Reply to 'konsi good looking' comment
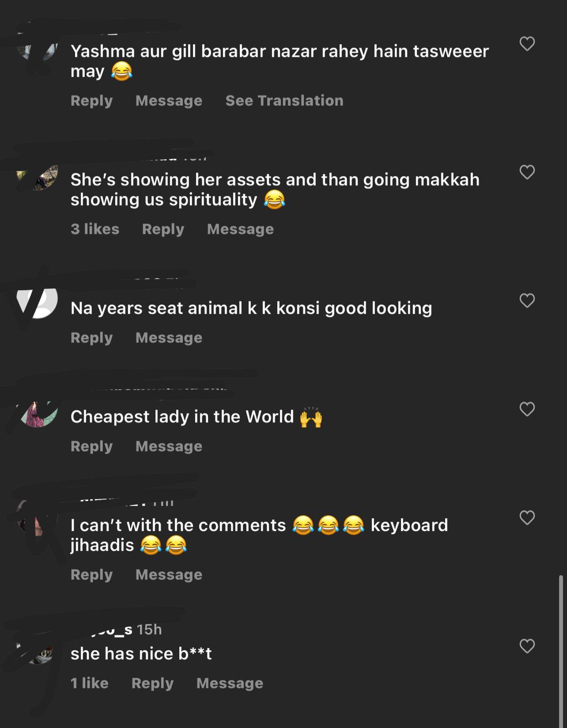 pos(91,338)
